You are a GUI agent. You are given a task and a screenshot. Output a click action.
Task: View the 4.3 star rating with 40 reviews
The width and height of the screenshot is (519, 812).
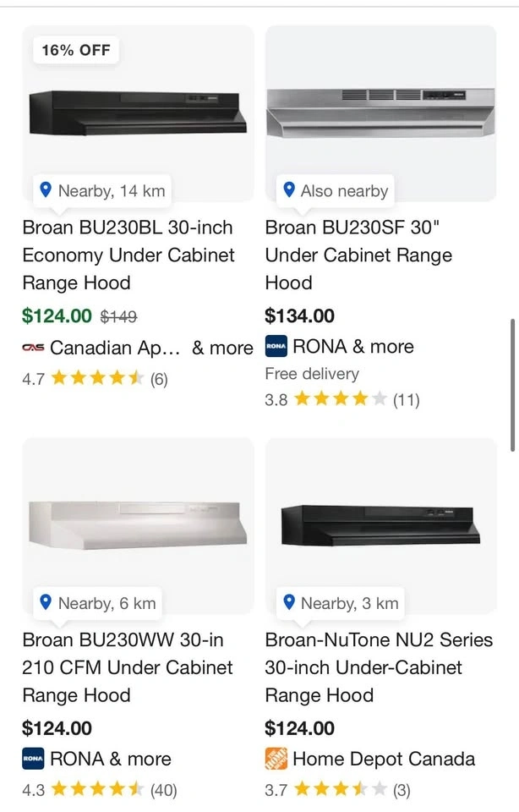point(99,790)
